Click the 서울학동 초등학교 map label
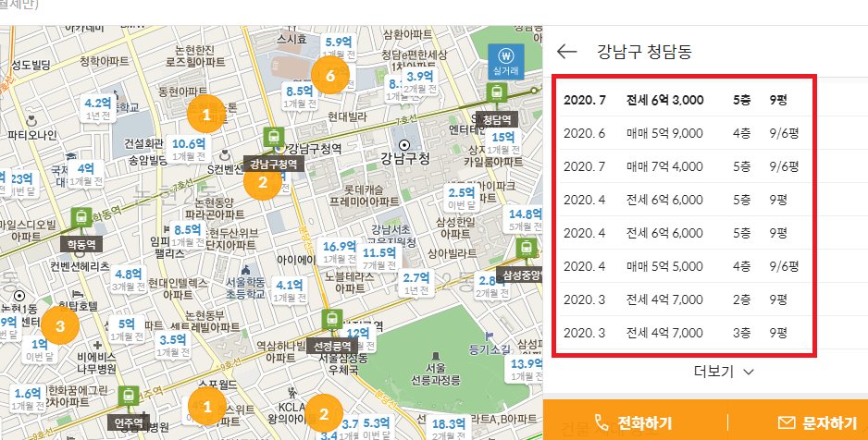 (x=246, y=288)
